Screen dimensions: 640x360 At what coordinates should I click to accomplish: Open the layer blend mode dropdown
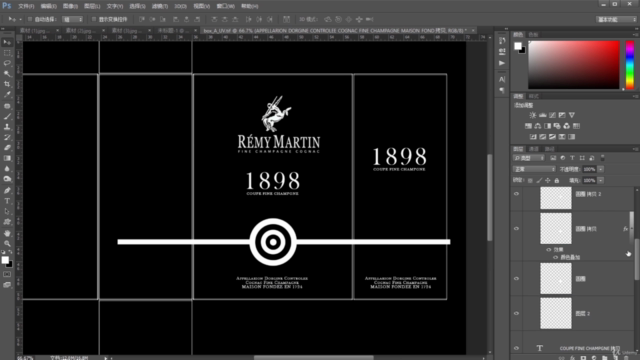click(534, 169)
